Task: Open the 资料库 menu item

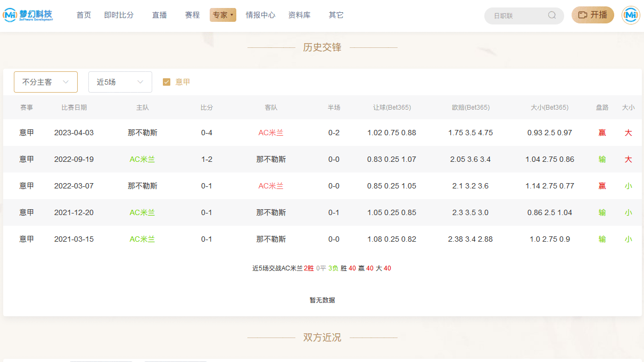Action: 299,15
